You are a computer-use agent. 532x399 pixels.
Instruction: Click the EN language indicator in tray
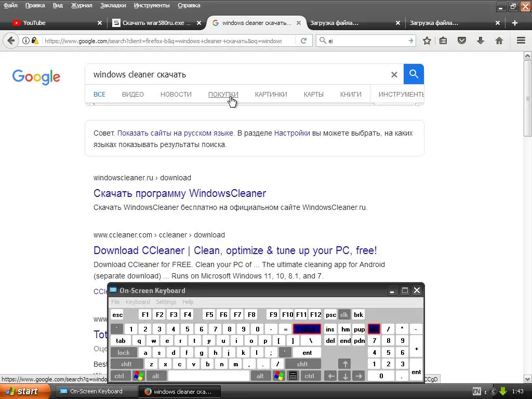(x=476, y=391)
